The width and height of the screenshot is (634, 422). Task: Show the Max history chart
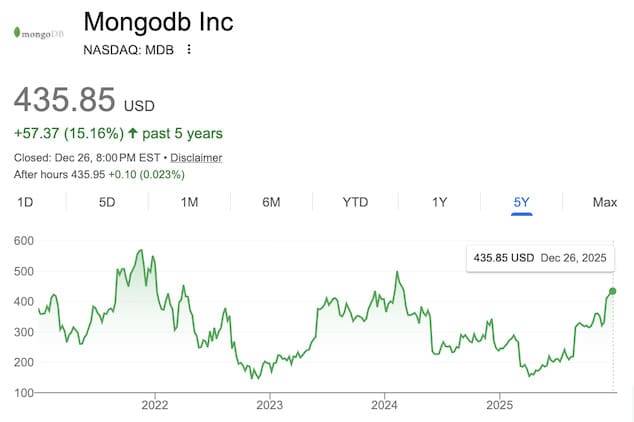click(604, 202)
